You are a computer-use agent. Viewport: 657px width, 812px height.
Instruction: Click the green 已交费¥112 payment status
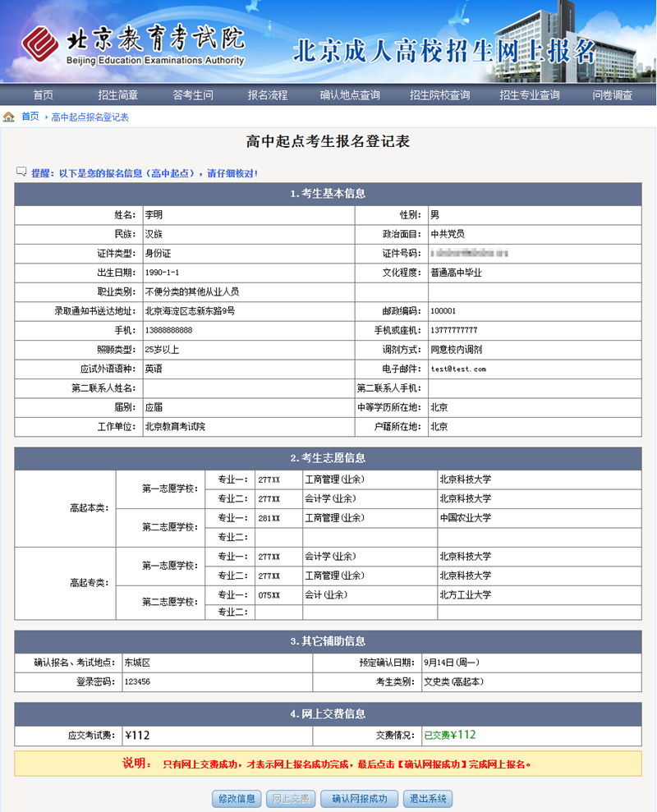449,735
